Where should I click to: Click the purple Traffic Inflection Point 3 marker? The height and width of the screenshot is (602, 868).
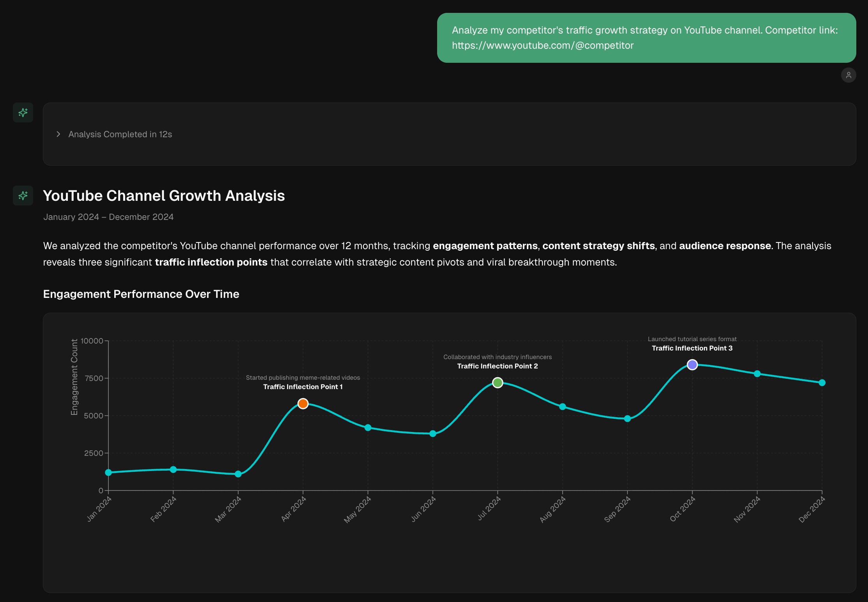coord(692,365)
